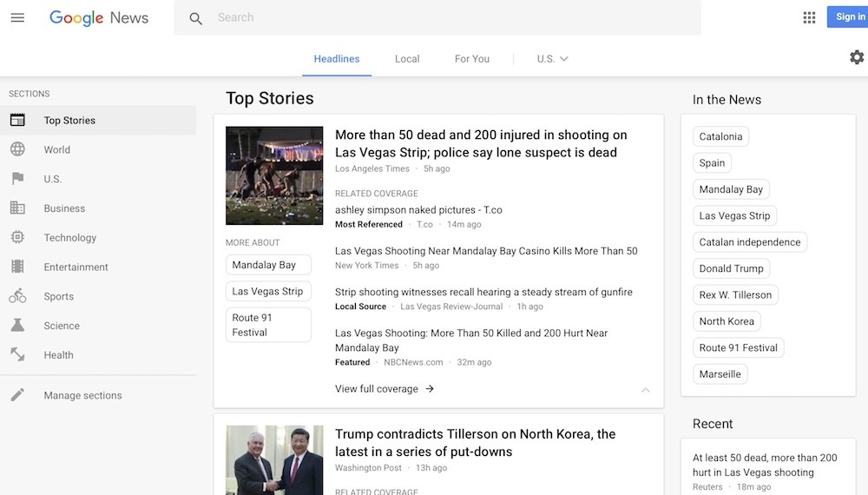Open Reuters recent Las Vegas story

coord(765,465)
